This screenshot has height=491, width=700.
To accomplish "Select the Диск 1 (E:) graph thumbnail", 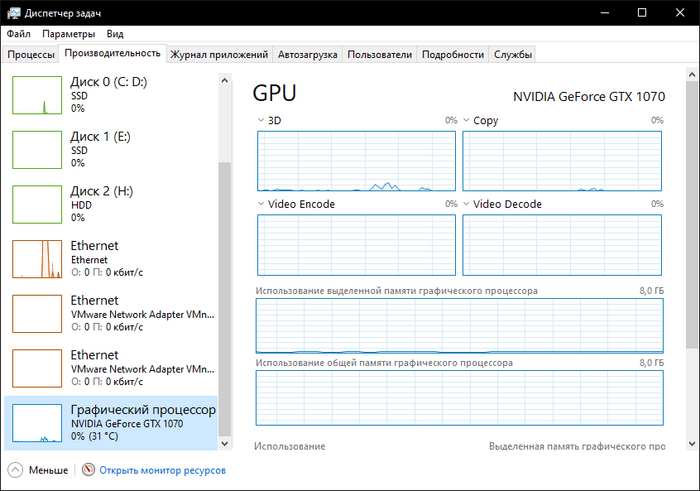I will click(x=37, y=149).
